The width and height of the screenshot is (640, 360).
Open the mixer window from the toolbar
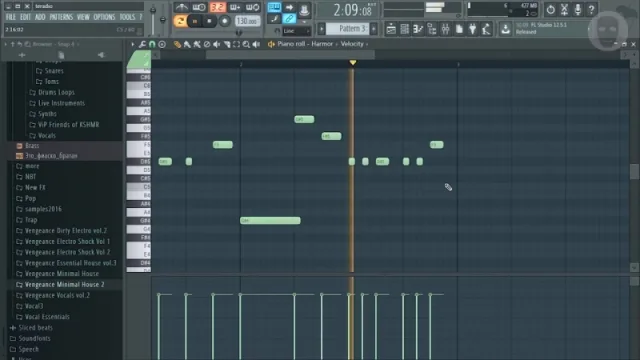point(445,29)
